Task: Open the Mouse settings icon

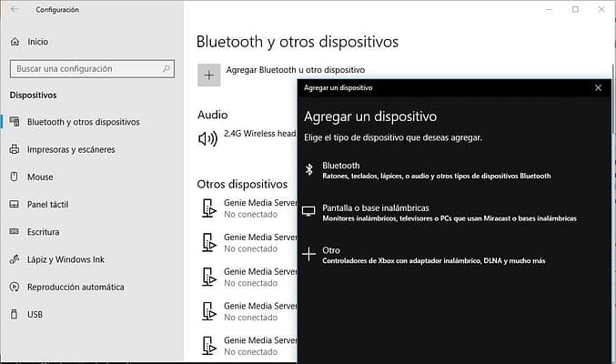Action: 15,177
